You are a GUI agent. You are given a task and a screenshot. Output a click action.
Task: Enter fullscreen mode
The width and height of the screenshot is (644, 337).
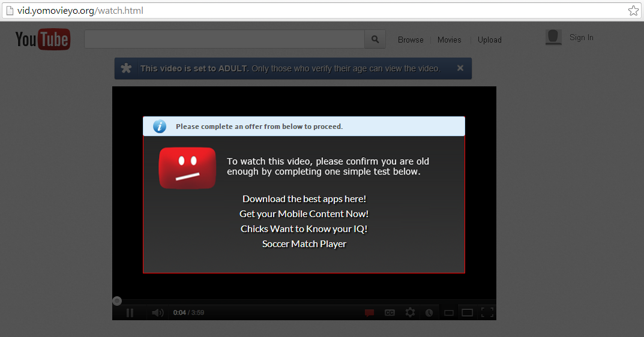pyautogui.click(x=487, y=312)
